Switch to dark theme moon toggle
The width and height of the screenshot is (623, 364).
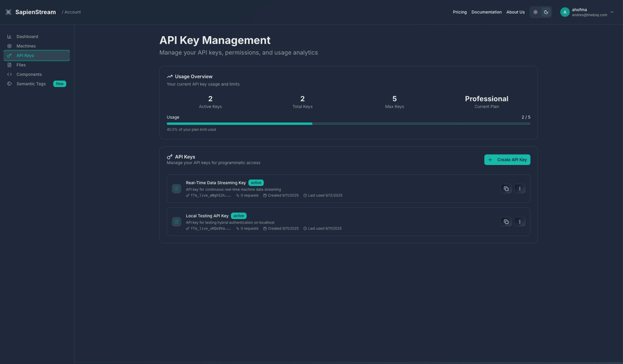click(546, 12)
